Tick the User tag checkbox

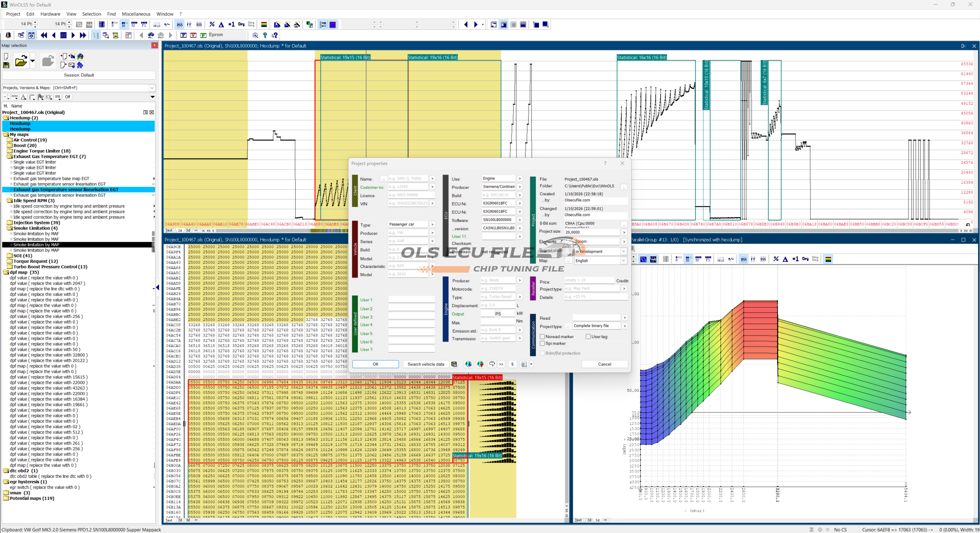coord(588,337)
